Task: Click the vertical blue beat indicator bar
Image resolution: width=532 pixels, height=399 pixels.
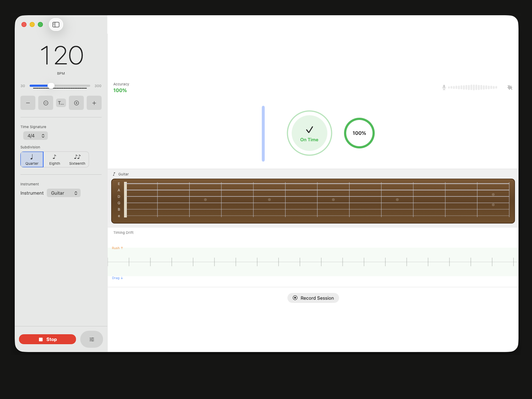Action: 263,133
